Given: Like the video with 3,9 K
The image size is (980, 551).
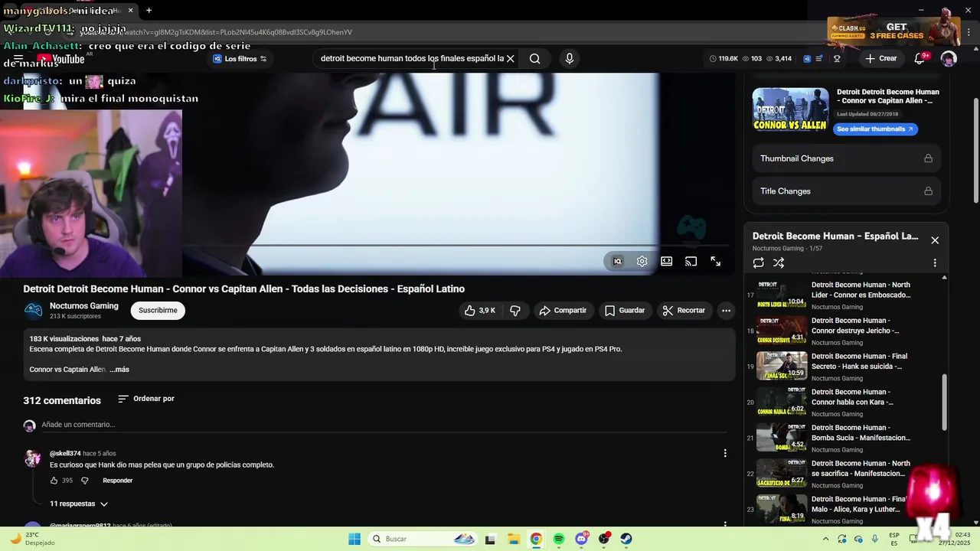Looking at the screenshot, I should click(x=479, y=311).
